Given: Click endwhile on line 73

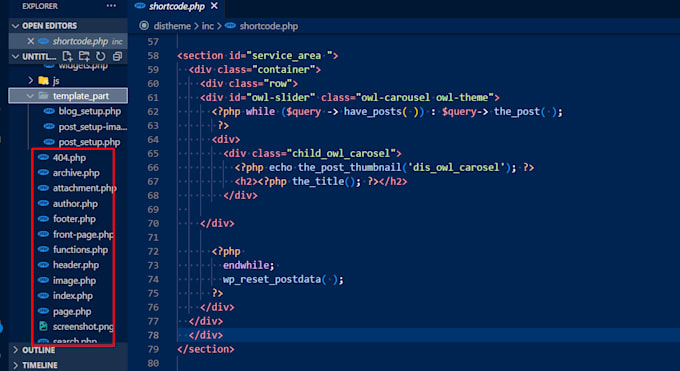Looking at the screenshot, I should coord(246,265).
